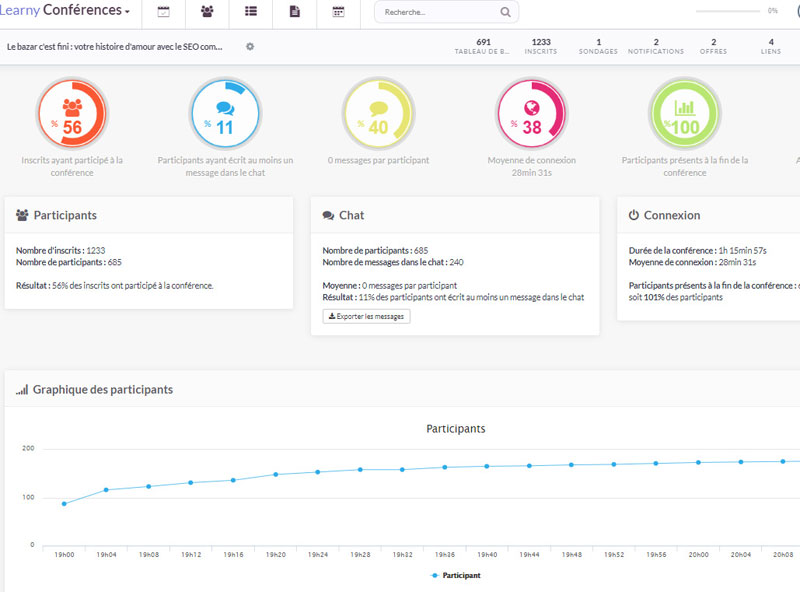Image resolution: width=800 pixels, height=592 pixels.
Task: Open the calendar check icon in toolbar
Action: (x=164, y=12)
